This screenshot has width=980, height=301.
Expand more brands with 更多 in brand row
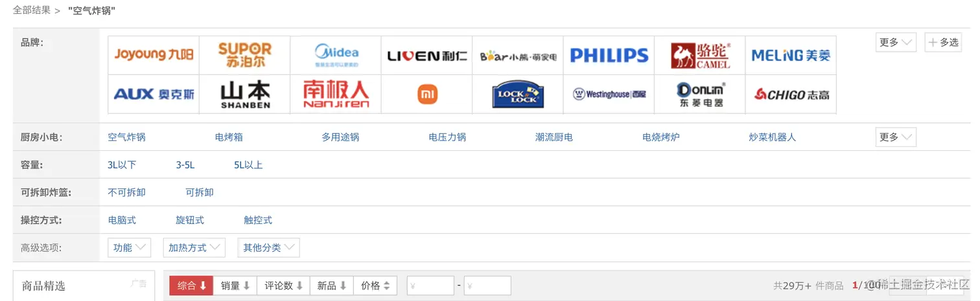pos(896,42)
